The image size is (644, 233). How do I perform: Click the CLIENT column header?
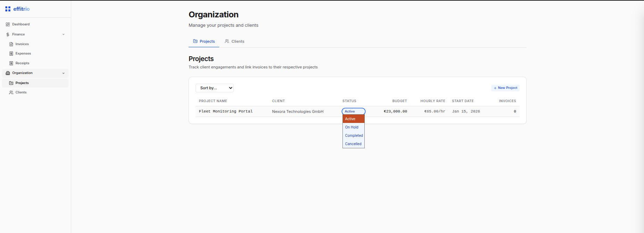pyautogui.click(x=278, y=101)
